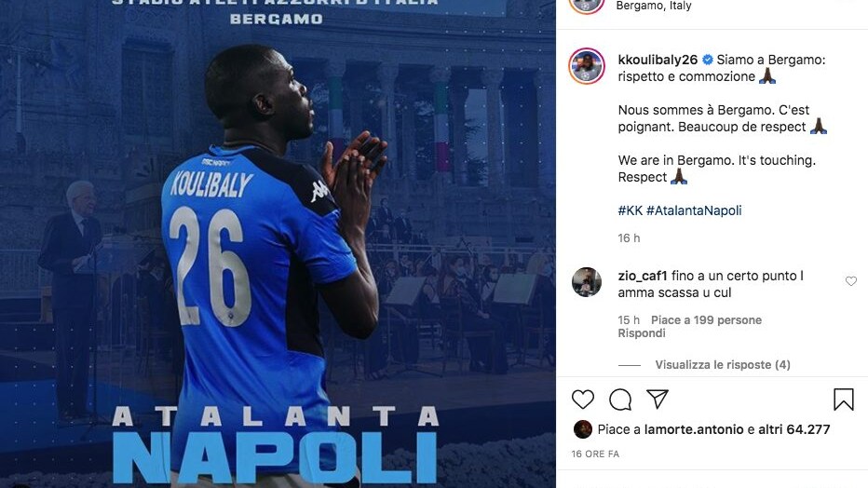Image resolution: width=868 pixels, height=488 pixels.
Task: Open kkoulibaly26 profile avatar beside caption
Action: point(586,66)
